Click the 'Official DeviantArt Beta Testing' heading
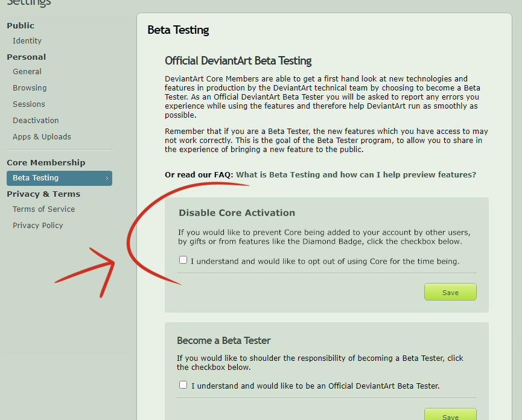The image size is (522, 420). tap(238, 61)
